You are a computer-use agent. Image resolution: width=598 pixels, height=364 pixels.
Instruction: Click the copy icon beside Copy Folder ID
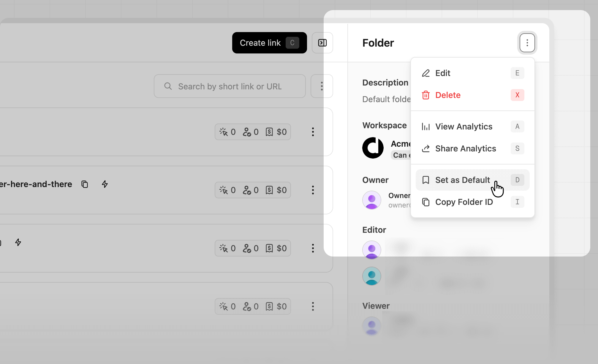tap(426, 202)
